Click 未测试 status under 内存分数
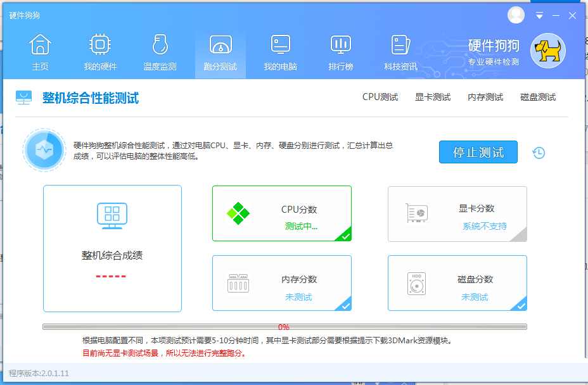The height and width of the screenshot is (385, 588). tap(298, 297)
